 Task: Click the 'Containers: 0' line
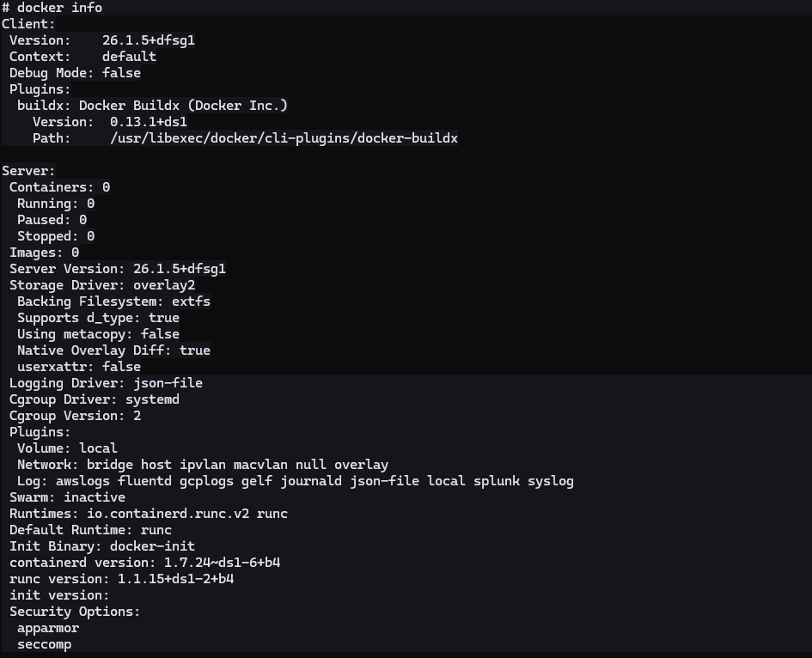(x=59, y=187)
